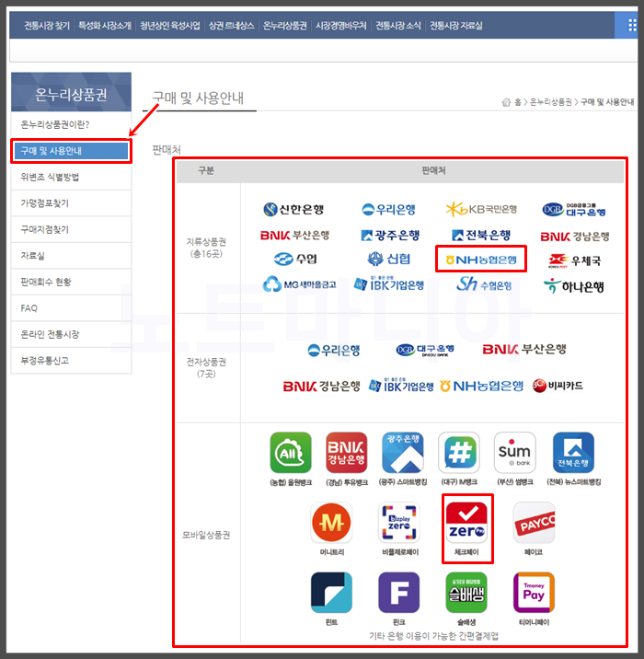Select the (부산) 썸뱅크 app icon

(x=515, y=453)
